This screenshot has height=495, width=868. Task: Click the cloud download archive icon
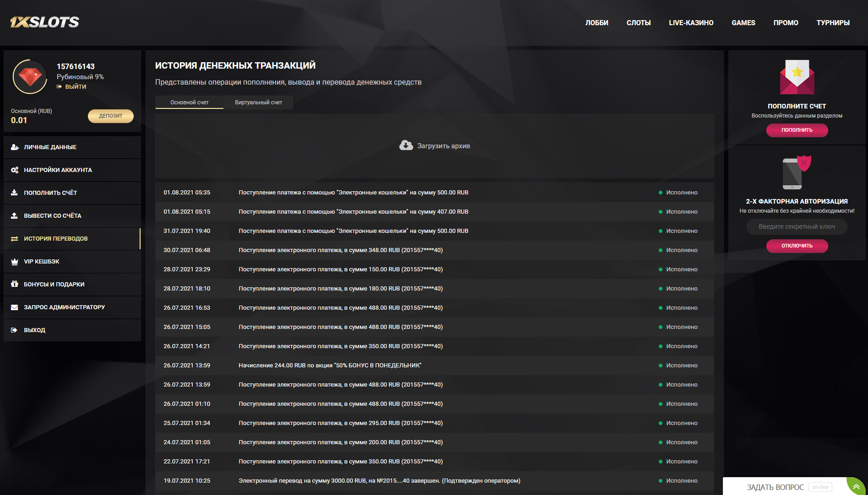(x=406, y=145)
